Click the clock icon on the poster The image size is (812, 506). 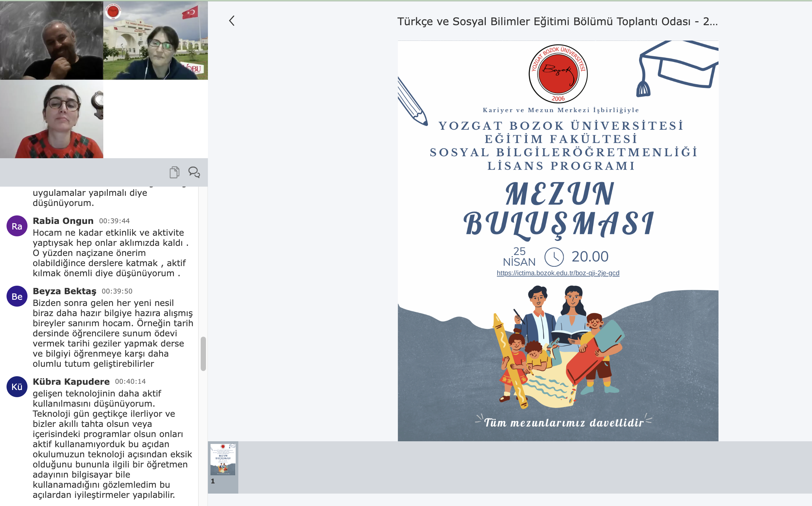554,257
